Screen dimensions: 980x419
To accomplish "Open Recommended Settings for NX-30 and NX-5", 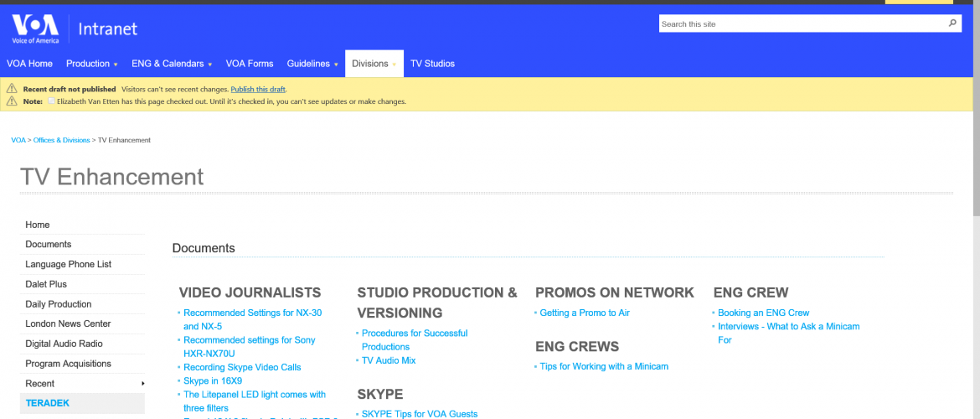I will (252, 319).
